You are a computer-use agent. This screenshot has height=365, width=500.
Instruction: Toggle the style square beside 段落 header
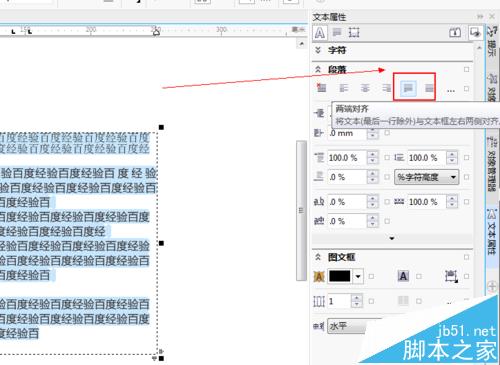(466, 69)
